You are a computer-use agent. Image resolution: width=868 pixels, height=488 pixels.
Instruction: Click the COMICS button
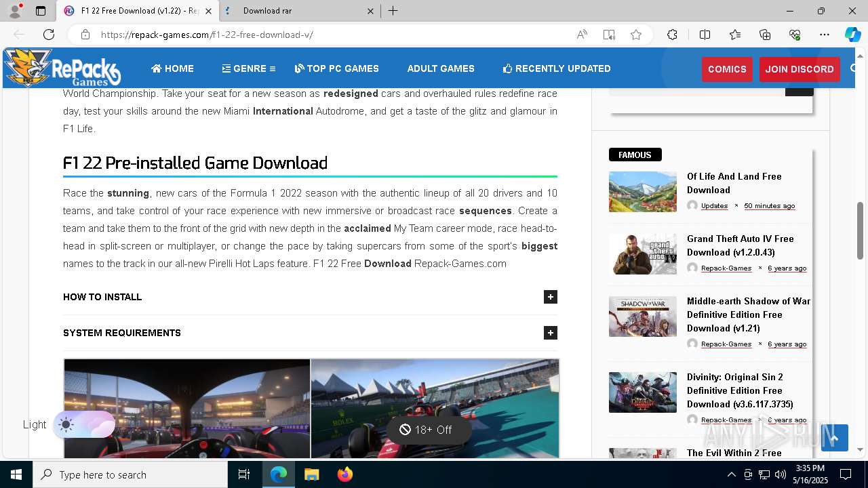coord(727,69)
